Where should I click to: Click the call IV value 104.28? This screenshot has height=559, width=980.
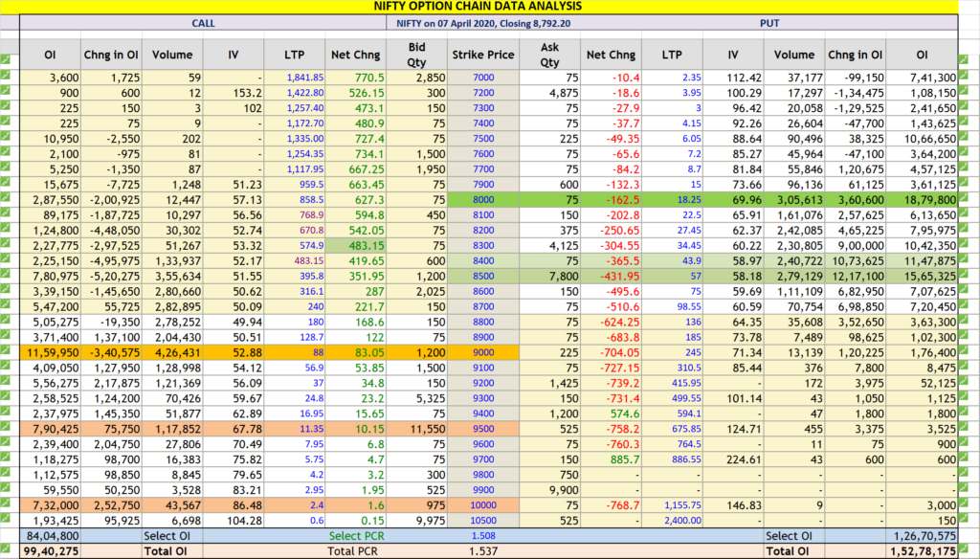click(x=244, y=521)
